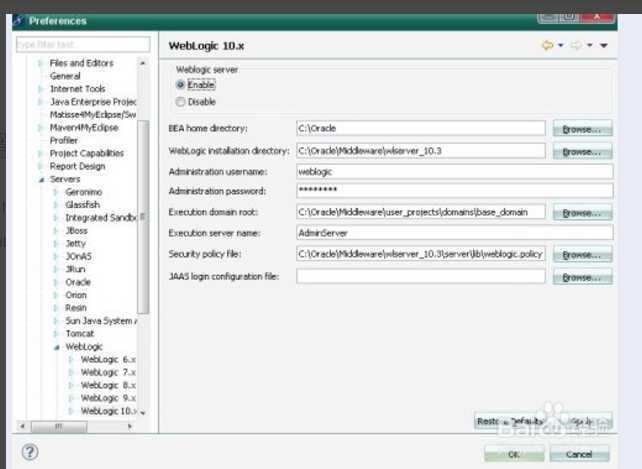This screenshot has height=469, width=642.
Task: Select WebLogic 9.x tree item
Action: [108, 398]
